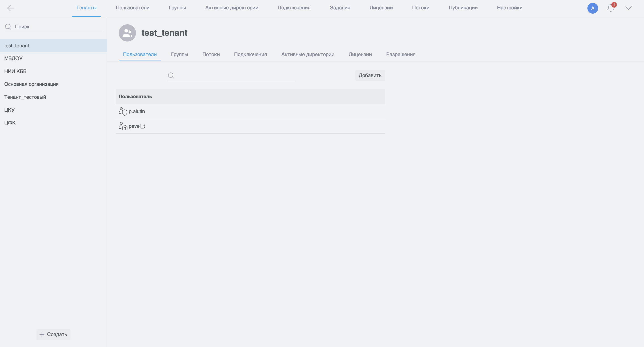The image size is (644, 347).
Task: Click the back arrow icon
Action: tap(11, 8)
